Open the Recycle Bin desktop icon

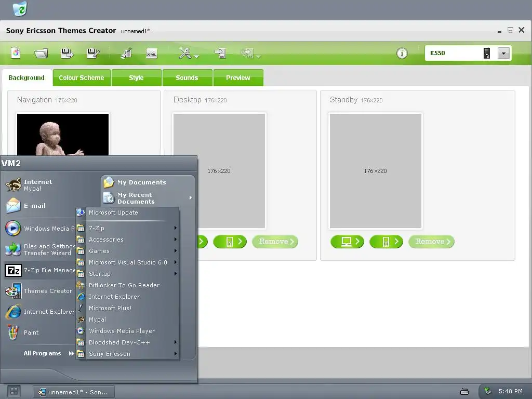(x=20, y=8)
